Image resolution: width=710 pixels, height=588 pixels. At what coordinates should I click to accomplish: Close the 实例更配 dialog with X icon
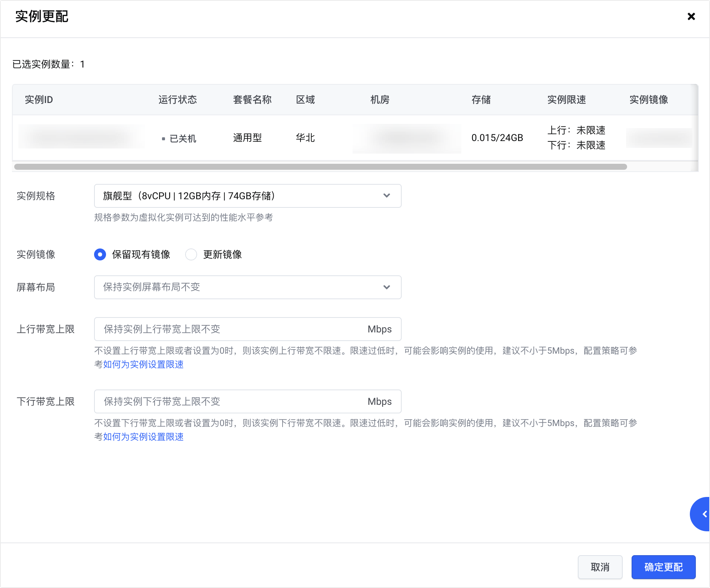coord(691,16)
